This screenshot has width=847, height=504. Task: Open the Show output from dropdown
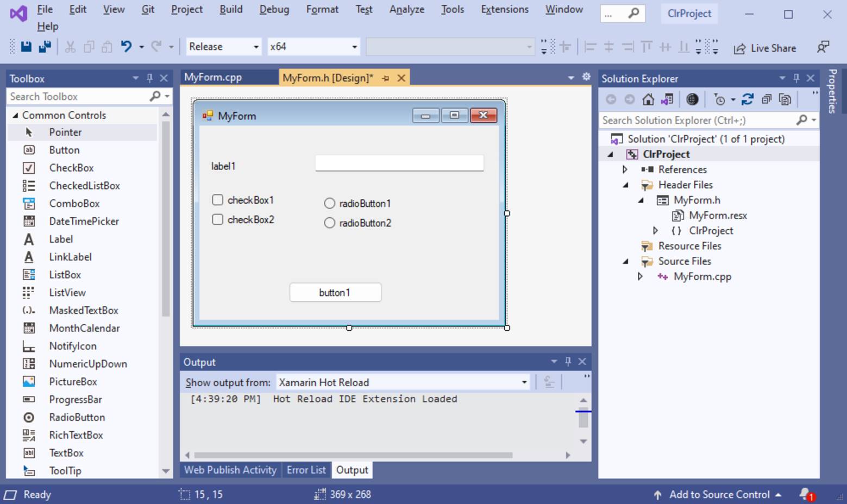[x=523, y=382]
